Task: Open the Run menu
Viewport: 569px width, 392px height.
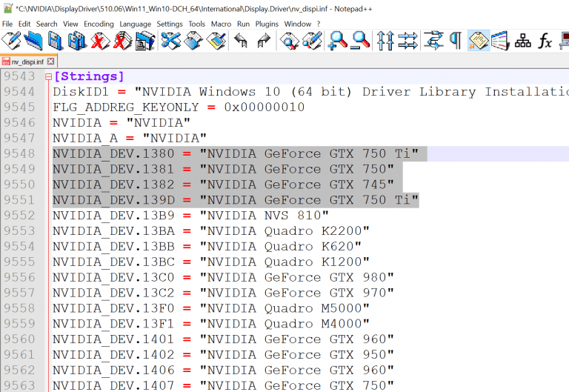Action: [x=243, y=24]
